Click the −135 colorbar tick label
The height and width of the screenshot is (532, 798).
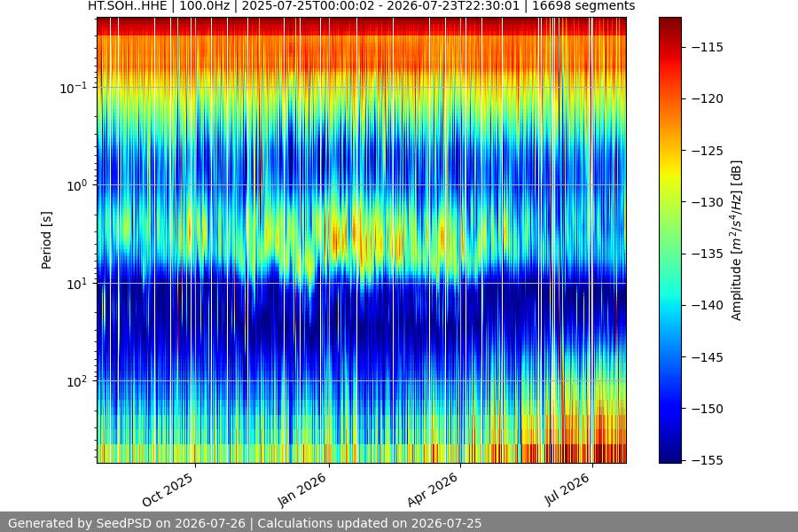[x=708, y=254]
